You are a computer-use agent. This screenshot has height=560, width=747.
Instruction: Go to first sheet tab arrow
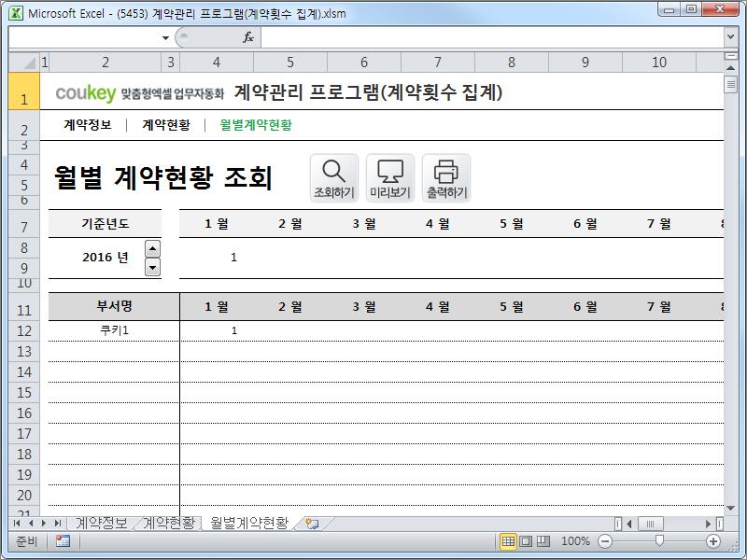[17, 524]
